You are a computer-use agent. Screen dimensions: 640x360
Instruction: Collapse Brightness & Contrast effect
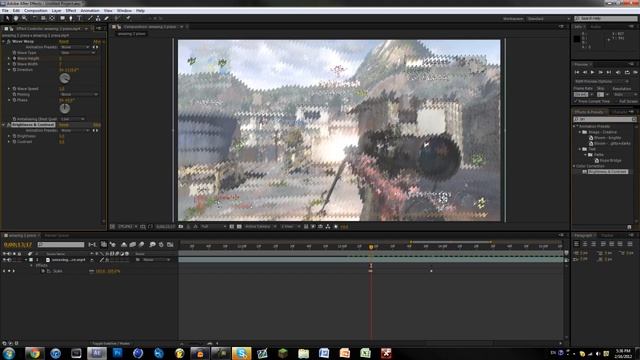(4, 124)
